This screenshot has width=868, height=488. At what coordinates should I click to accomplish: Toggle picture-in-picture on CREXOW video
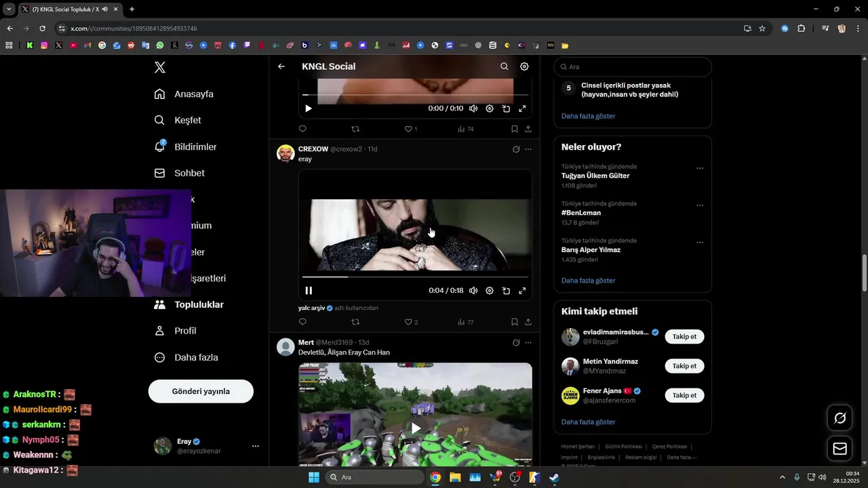click(506, 291)
